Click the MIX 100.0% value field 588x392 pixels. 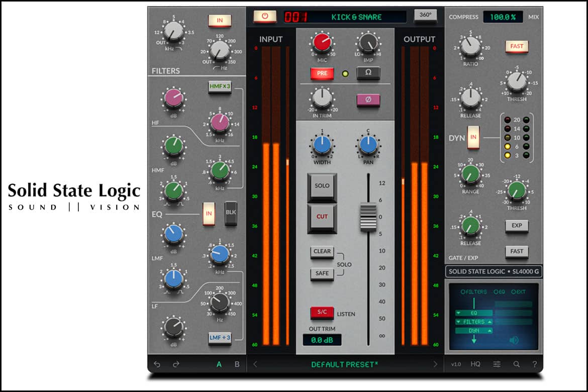[x=503, y=17]
